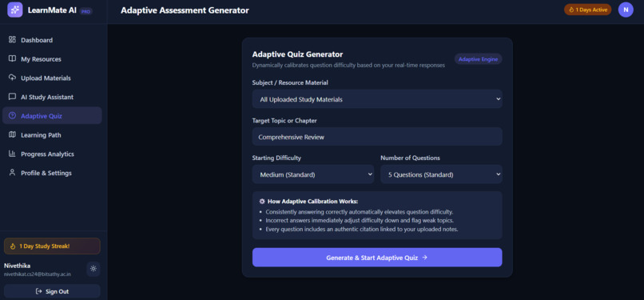Click the AI Study Assistant chat icon
Viewport: 644px width, 300px height.
(x=12, y=97)
